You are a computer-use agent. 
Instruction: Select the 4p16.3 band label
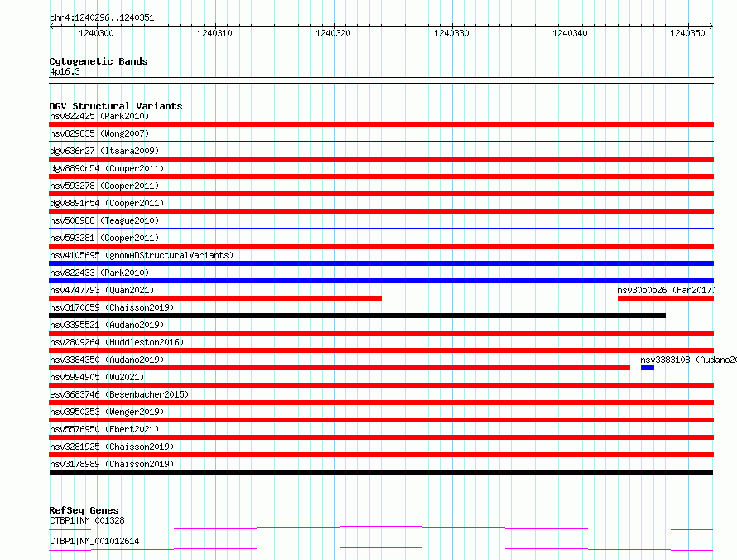tap(65, 71)
